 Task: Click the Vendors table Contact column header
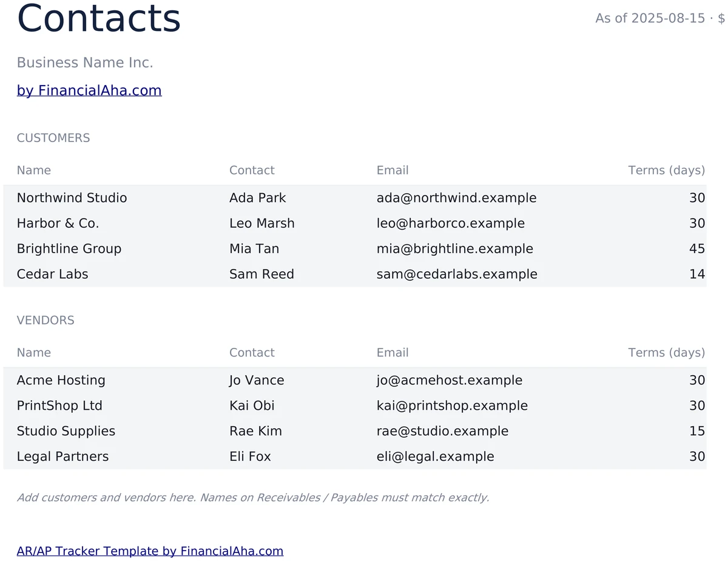click(252, 352)
